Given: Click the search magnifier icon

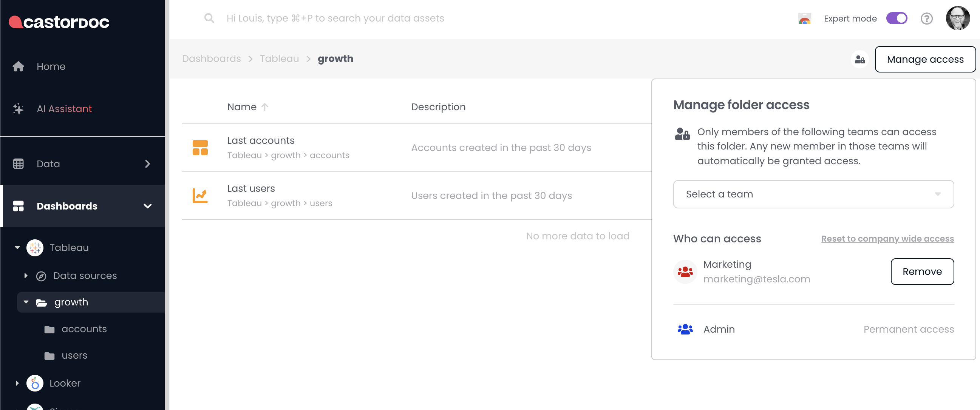Looking at the screenshot, I should point(209,18).
